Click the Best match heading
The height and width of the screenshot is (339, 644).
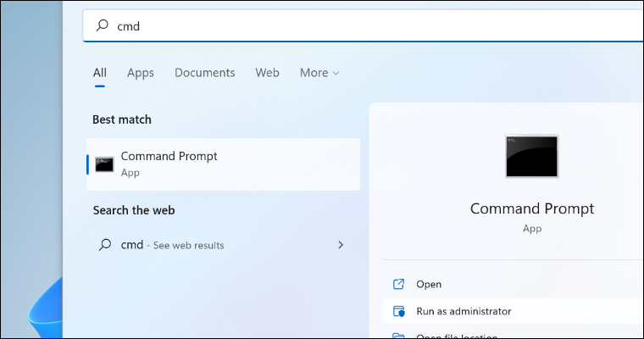click(122, 119)
